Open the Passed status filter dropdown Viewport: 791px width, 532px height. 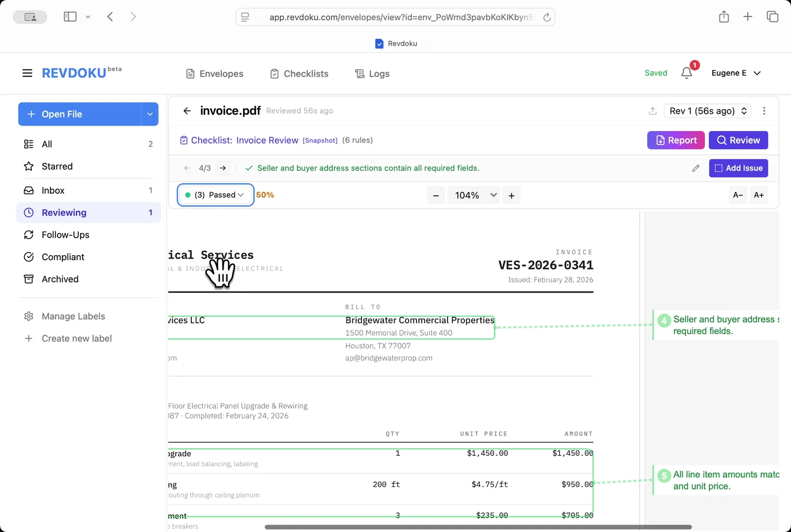215,195
